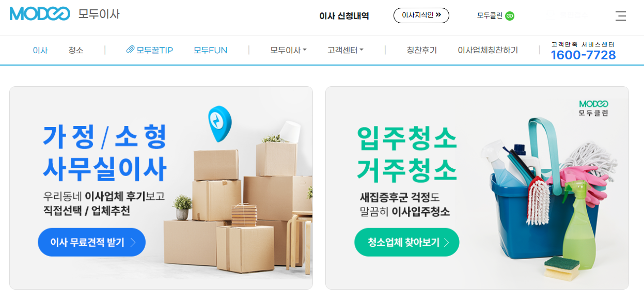Click the 1600-7728 service center number
This screenshot has height=302, width=644.
coord(583,55)
